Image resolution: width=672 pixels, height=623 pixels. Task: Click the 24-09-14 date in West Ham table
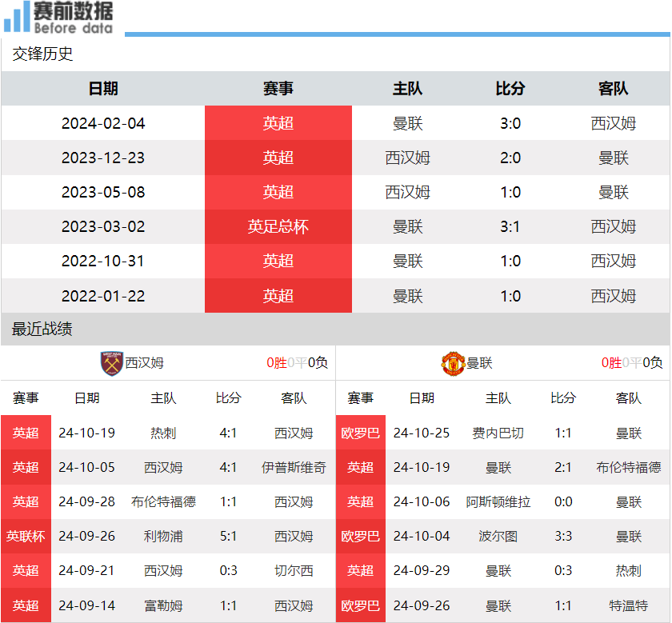coord(87,605)
